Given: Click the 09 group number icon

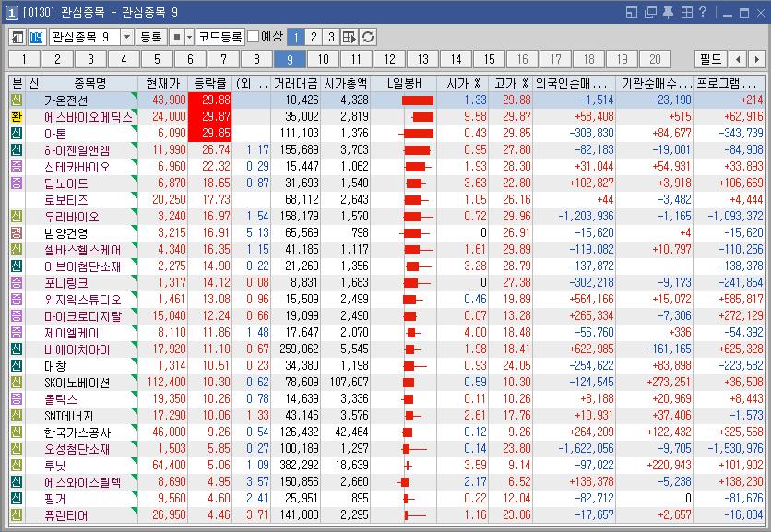Looking at the screenshot, I should [37, 37].
